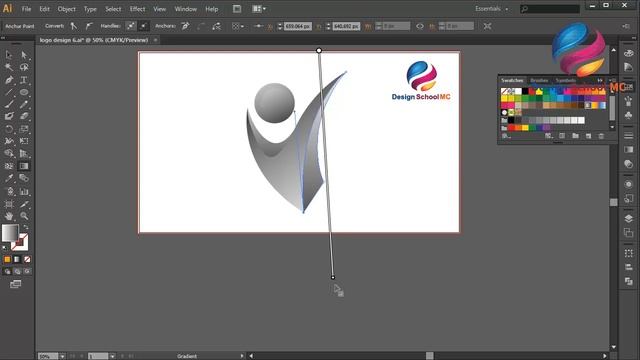The width and height of the screenshot is (640, 360).
Task: Open the Gradient panel icon in dock
Action: tap(629, 149)
